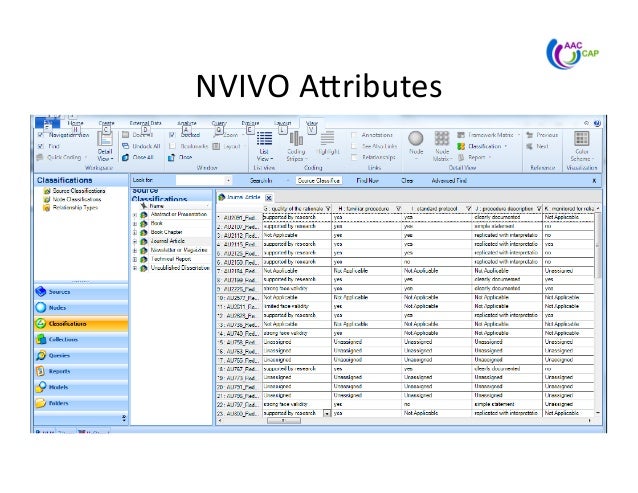Open the Look for combo box arrow
The image size is (638, 493).
click(x=228, y=181)
